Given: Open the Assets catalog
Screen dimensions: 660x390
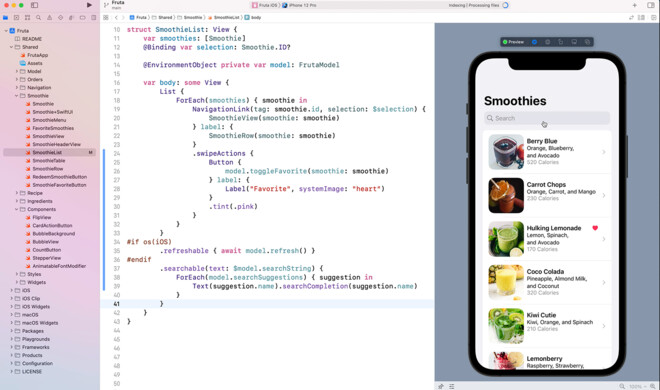Looking at the screenshot, I should tap(31, 63).
